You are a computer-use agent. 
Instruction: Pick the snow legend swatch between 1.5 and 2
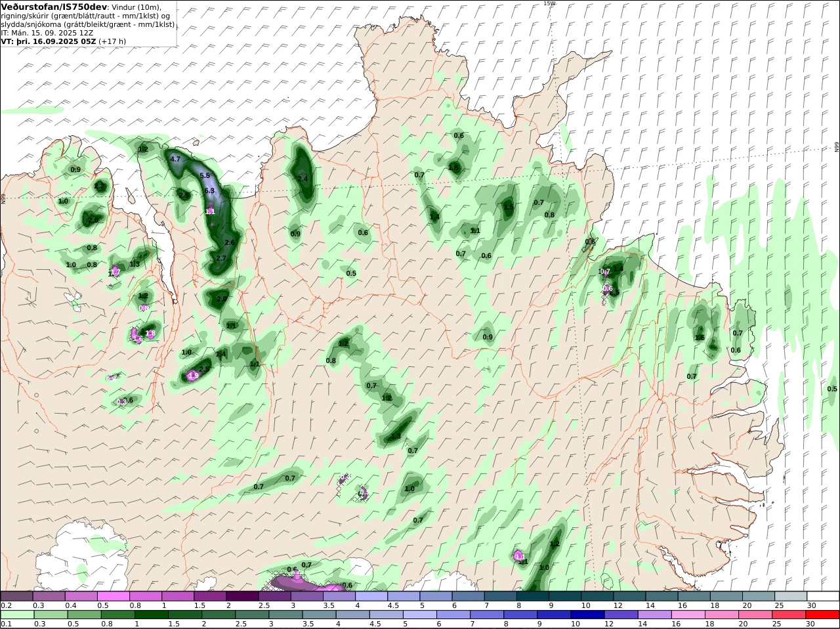(x=210, y=596)
